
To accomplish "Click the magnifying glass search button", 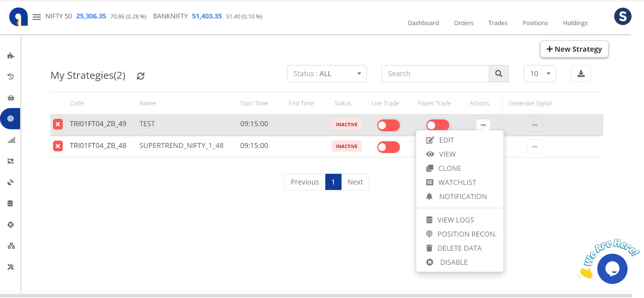I will point(499,74).
